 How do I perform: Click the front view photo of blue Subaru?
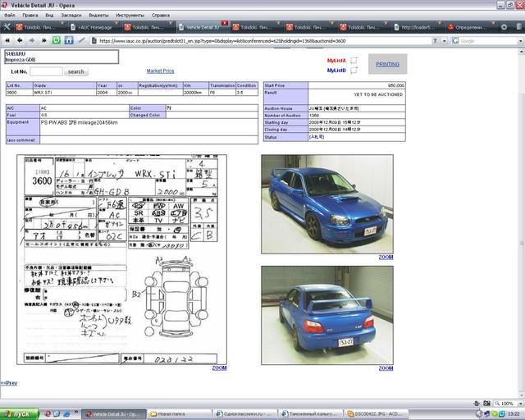[x=327, y=204]
